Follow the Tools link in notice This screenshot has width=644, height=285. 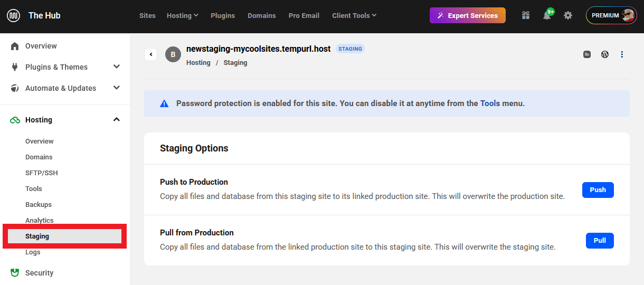(490, 103)
